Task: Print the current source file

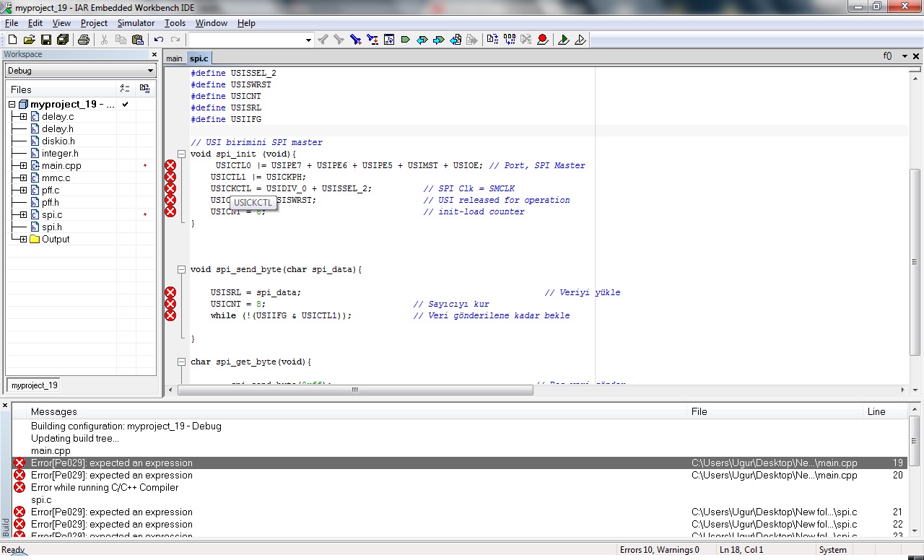Action: coord(84,40)
